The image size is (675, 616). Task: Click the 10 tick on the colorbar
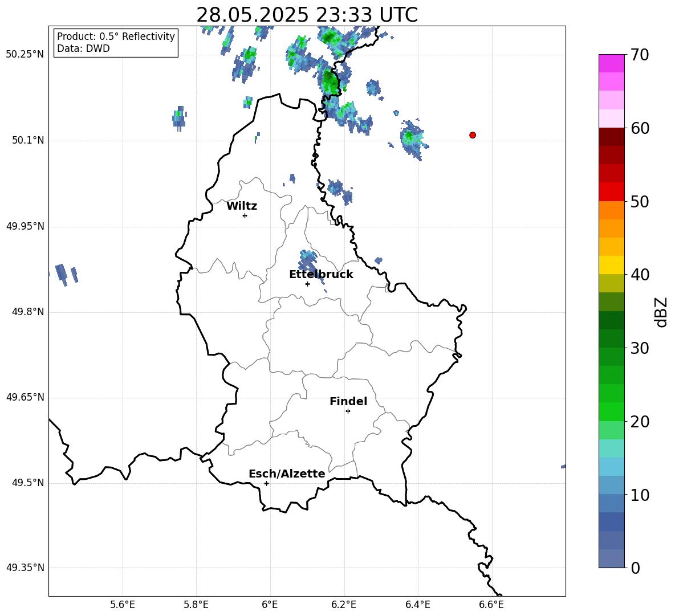[639, 495]
